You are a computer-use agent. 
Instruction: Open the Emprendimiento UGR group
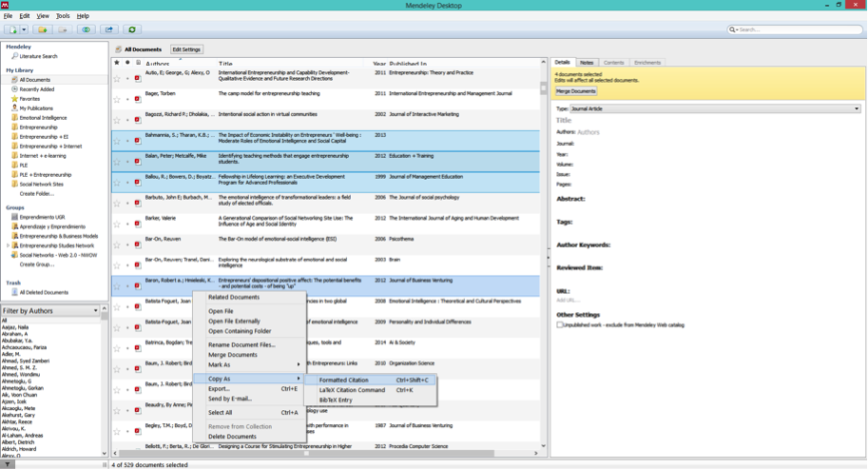click(x=42, y=217)
